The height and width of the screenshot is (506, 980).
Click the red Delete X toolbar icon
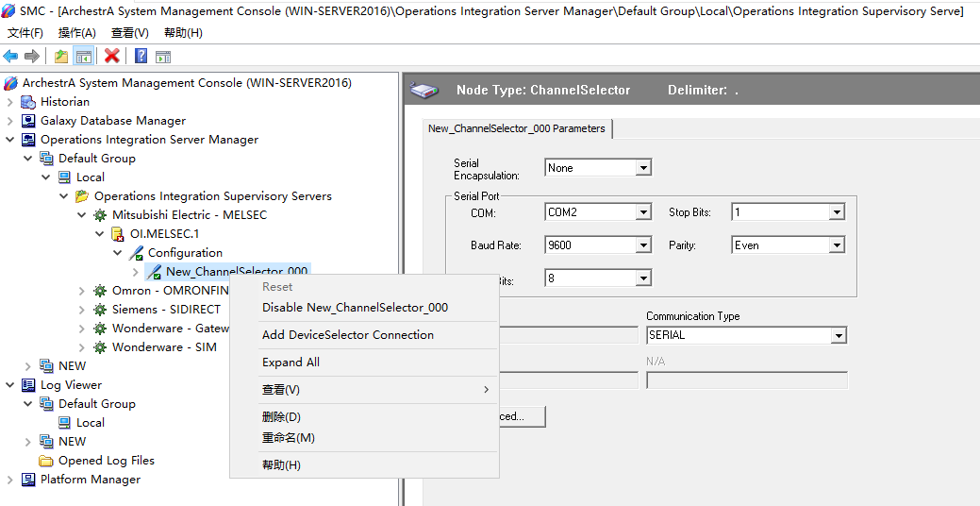click(111, 57)
